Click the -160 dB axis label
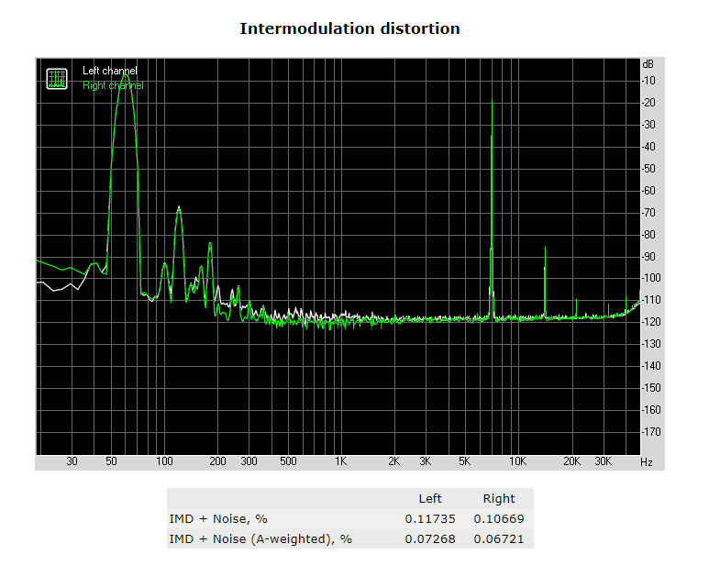This screenshot has height=588, width=709. coord(651,410)
